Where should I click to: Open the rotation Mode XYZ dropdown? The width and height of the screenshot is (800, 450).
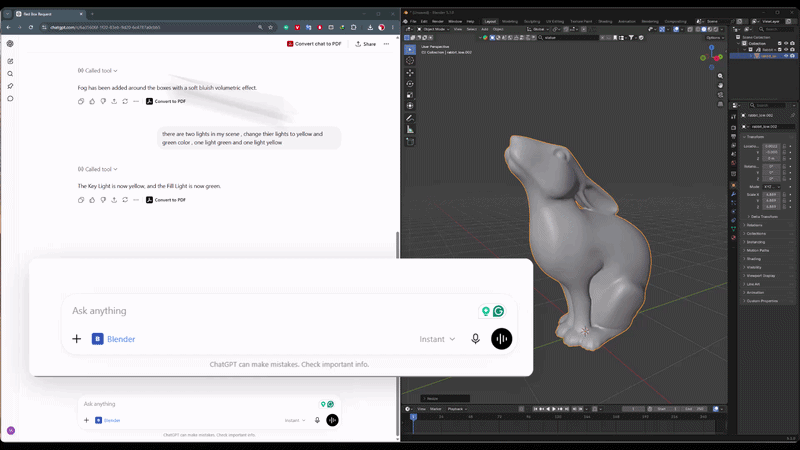[x=771, y=187]
